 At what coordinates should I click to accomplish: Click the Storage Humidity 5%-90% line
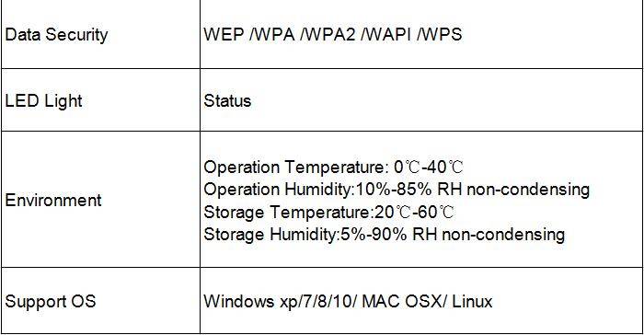tap(385, 235)
